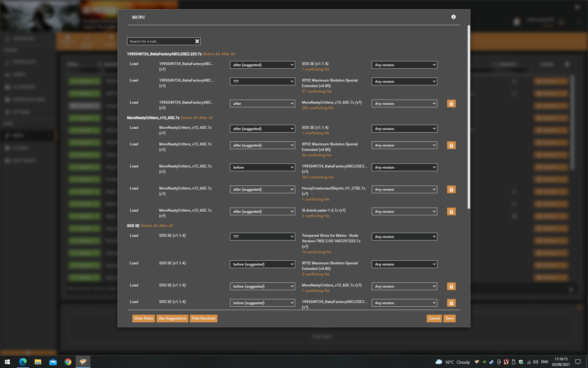Image resolution: width=588 pixels, height=368 pixels.
Task: Open the weather widget showing 16°C Cloudy
Action: click(453, 362)
